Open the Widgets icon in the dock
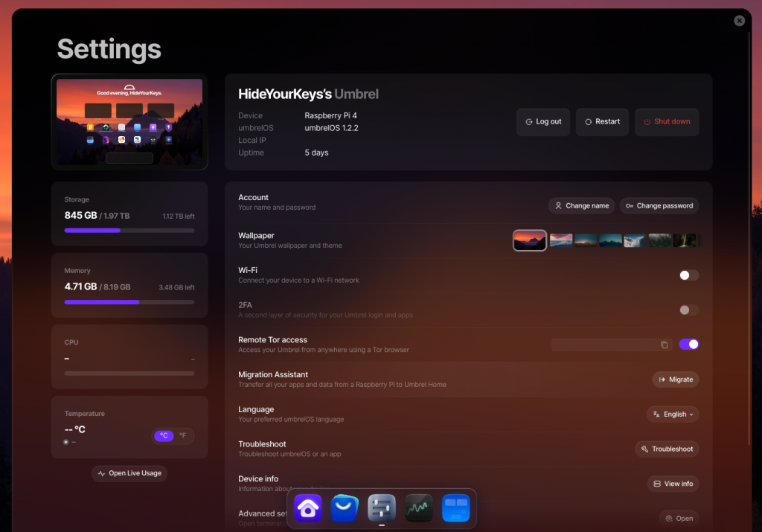The height and width of the screenshot is (532, 762). pos(455,508)
